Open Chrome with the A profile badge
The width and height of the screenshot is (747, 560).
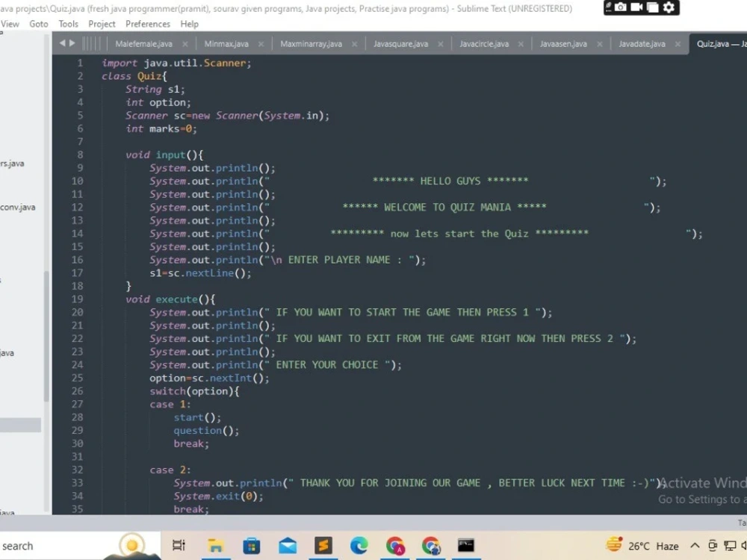[x=395, y=546]
